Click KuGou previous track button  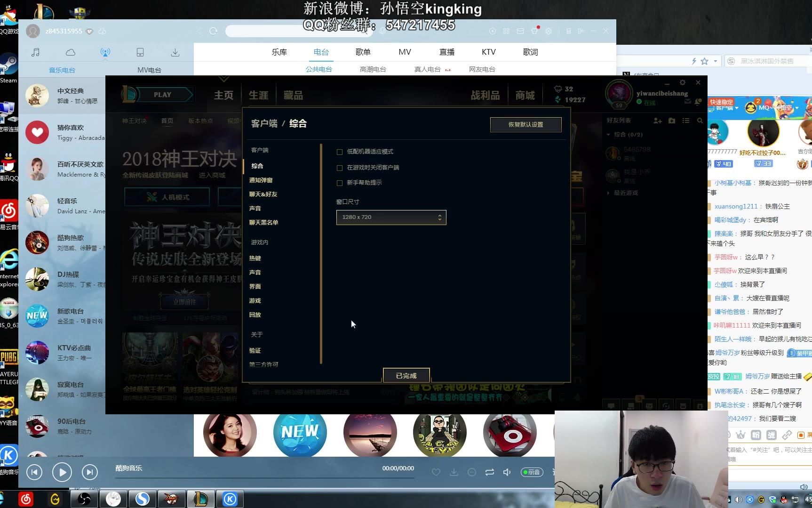point(34,472)
